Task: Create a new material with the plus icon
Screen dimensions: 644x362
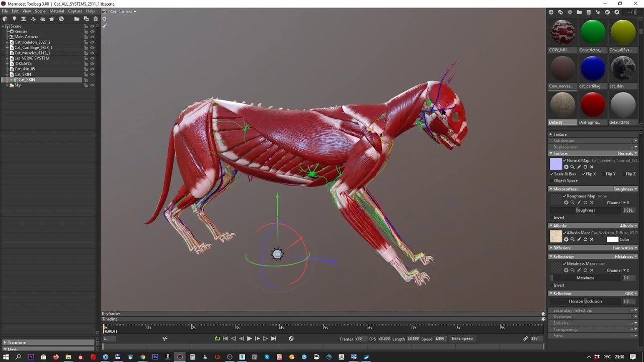Action: tap(552, 12)
